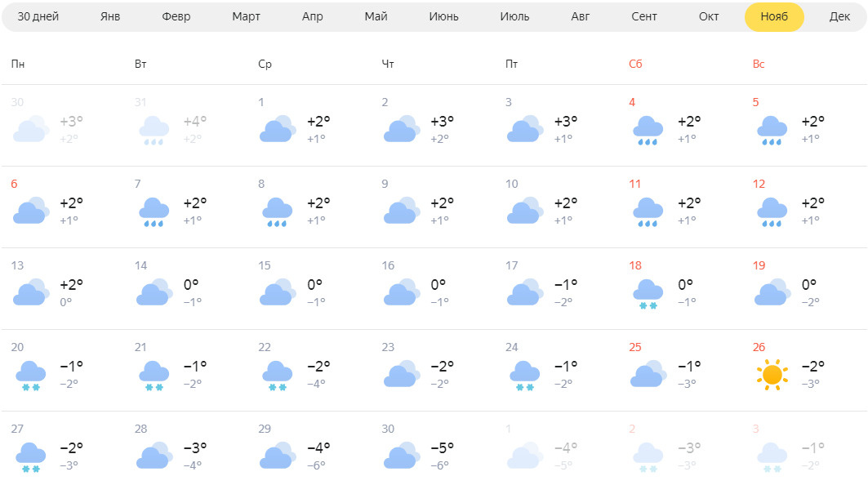Click the snow cloud icon on November 22
868x494 pixels.
click(278, 376)
